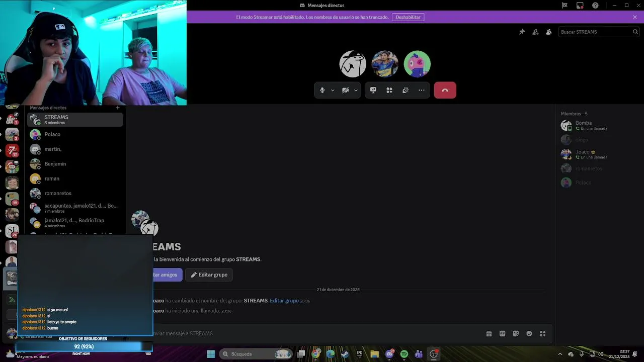
Task: Open the emoji picker
Action: tap(529, 333)
